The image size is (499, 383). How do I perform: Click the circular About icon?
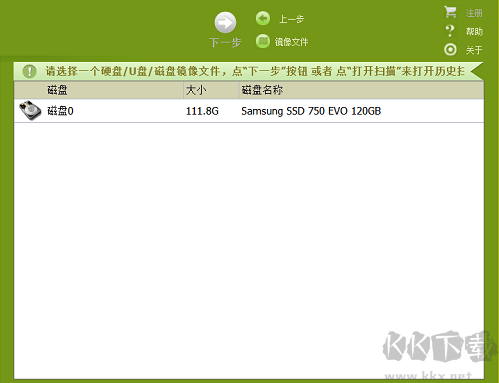click(450, 50)
